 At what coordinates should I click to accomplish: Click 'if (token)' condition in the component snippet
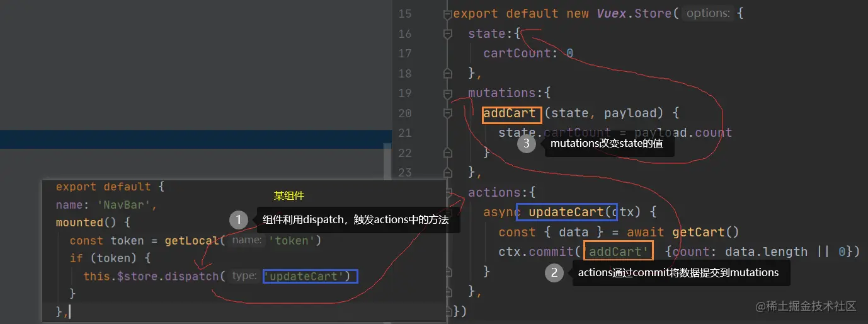pos(103,258)
